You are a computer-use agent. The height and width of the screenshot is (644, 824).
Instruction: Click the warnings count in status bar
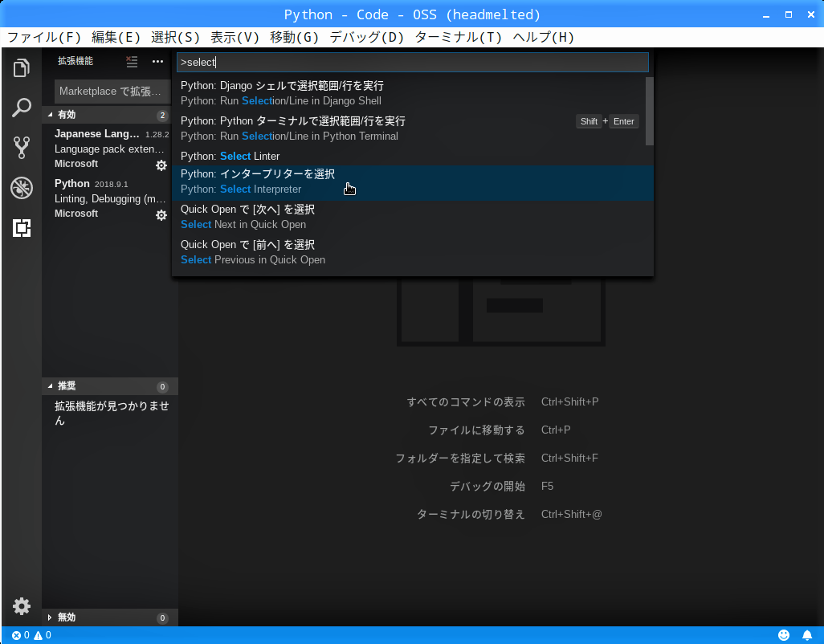point(43,635)
